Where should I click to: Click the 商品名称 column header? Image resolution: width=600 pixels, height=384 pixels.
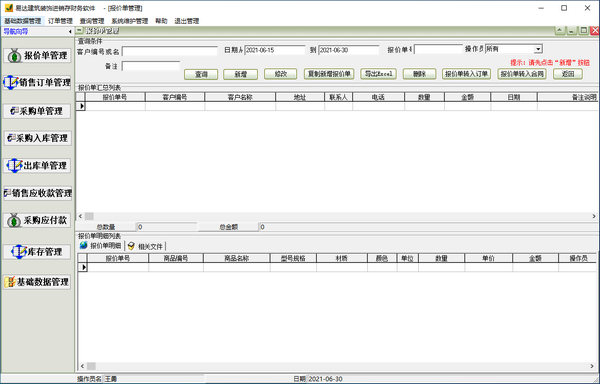(236, 258)
